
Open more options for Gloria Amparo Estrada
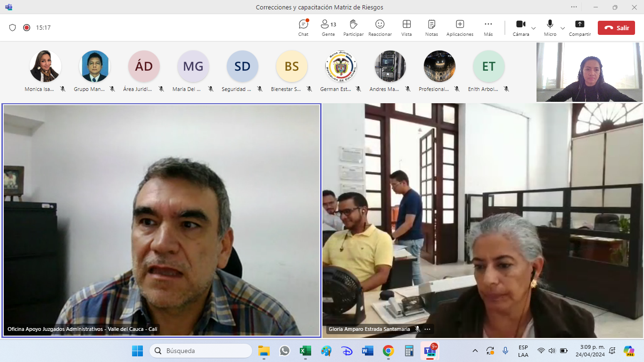(427, 329)
